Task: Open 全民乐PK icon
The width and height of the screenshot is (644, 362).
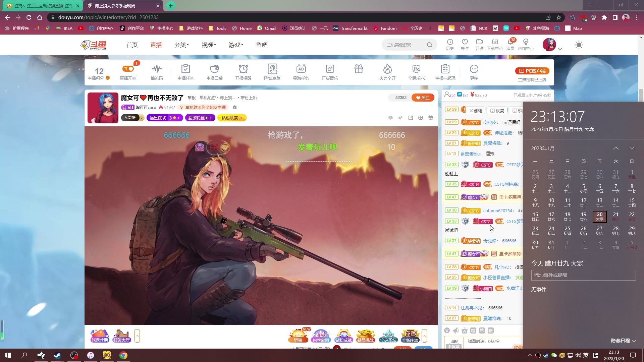Action: click(x=416, y=69)
